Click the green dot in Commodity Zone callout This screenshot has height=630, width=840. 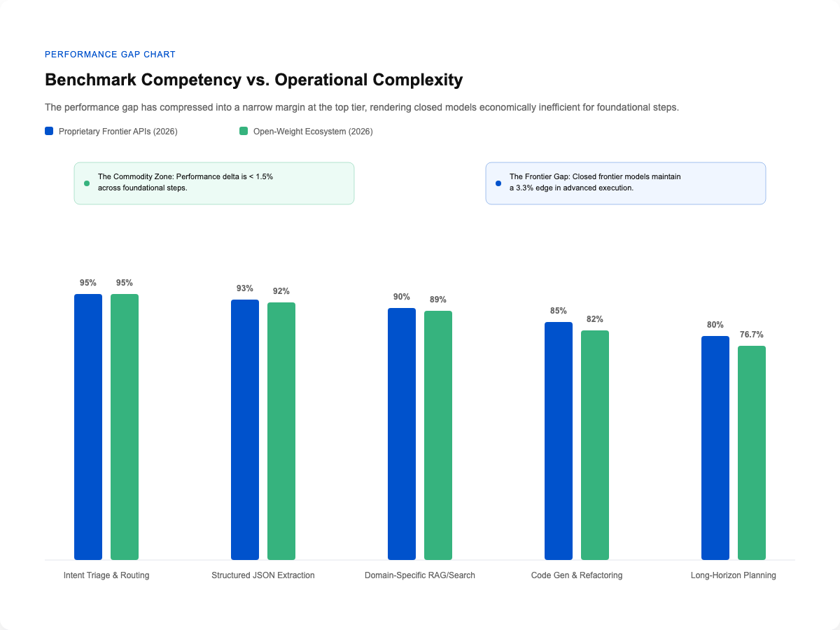(x=87, y=183)
